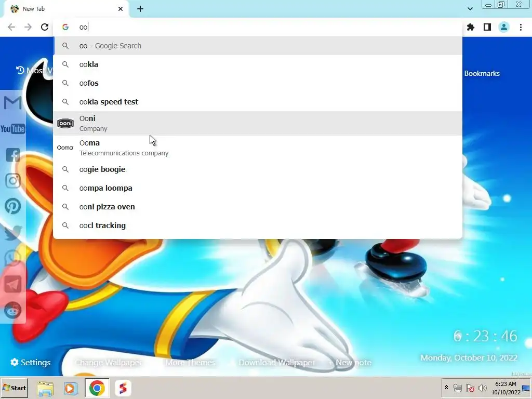The image size is (532, 399).
Task: Select the 'oocl tracking' suggestion
Action: pos(258,225)
